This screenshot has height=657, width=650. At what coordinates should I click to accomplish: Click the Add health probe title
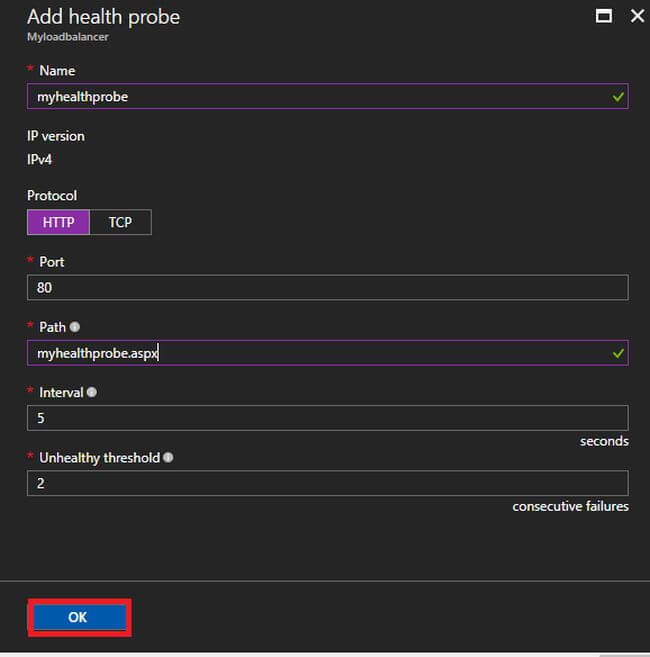click(x=103, y=17)
